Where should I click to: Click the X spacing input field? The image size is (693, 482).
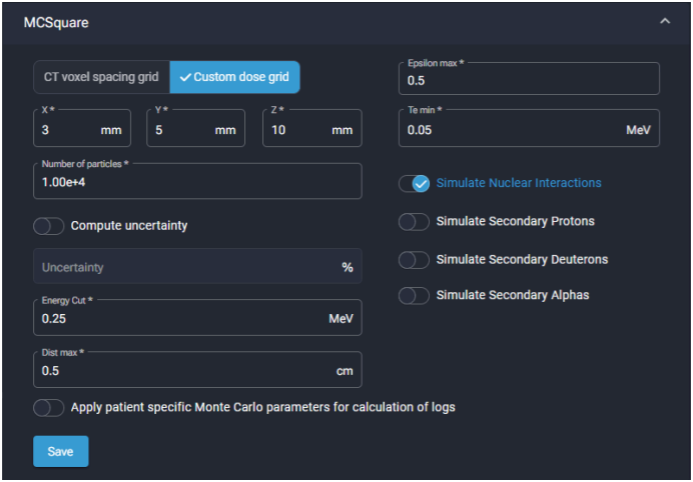[x=68, y=129]
